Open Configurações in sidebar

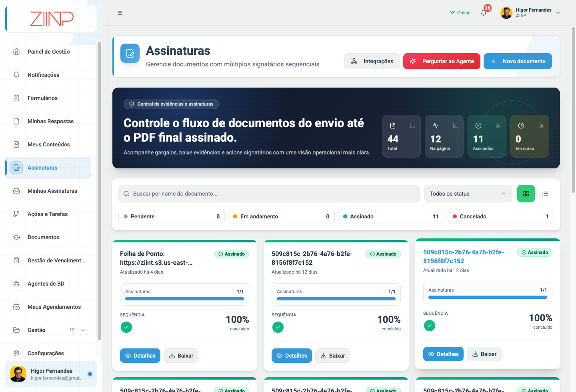[48, 353]
